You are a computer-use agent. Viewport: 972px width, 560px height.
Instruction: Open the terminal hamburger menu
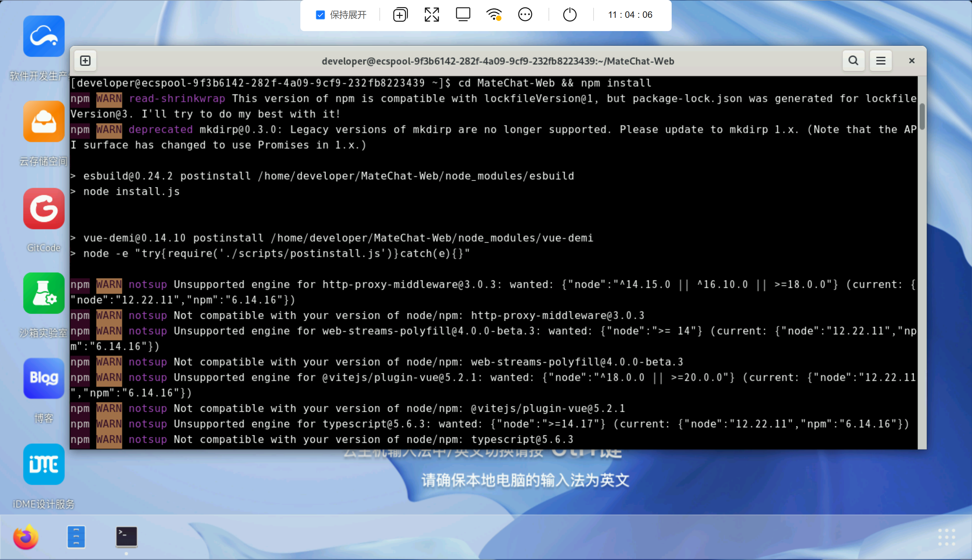pyautogui.click(x=881, y=61)
